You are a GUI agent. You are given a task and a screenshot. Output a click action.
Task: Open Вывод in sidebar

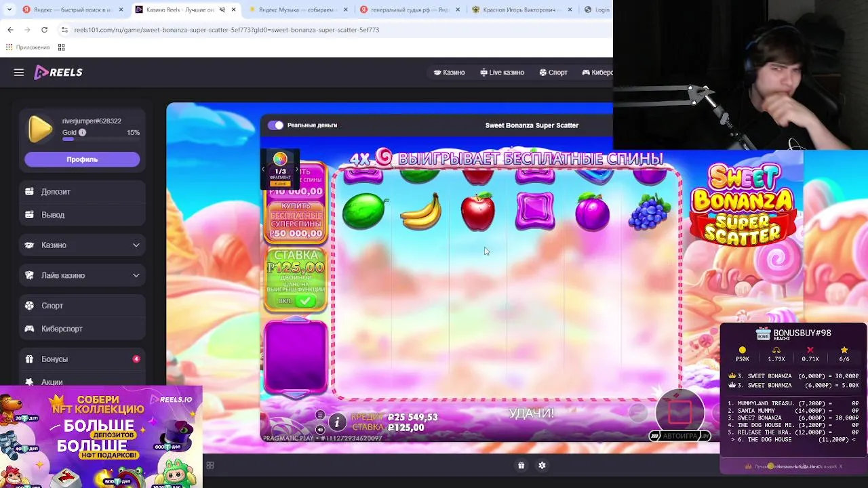tap(82, 215)
